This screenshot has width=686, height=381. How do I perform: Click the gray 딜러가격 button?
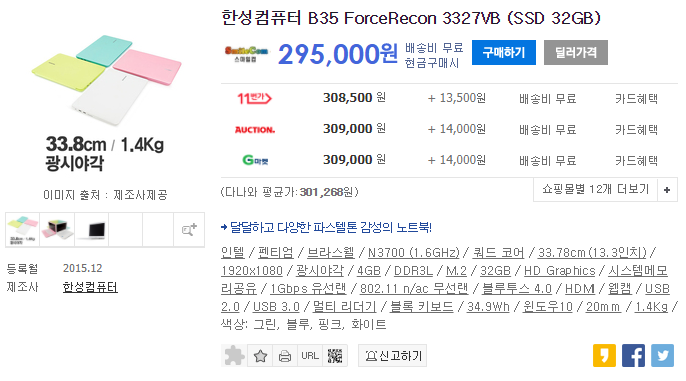[576, 52]
